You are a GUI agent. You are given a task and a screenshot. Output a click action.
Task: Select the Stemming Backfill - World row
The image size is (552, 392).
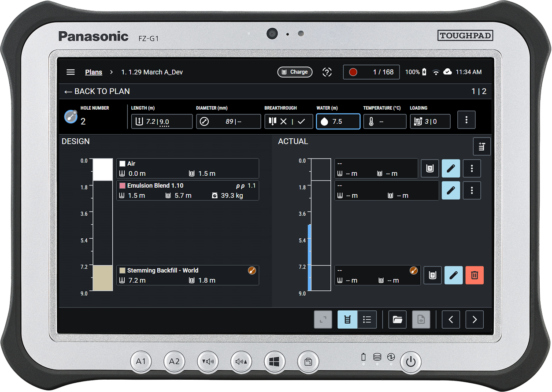coord(188,275)
